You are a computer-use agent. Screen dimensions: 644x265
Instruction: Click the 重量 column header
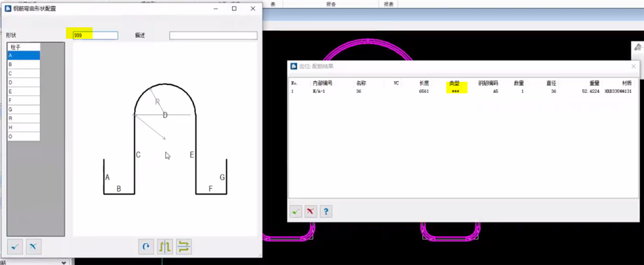[x=594, y=83]
